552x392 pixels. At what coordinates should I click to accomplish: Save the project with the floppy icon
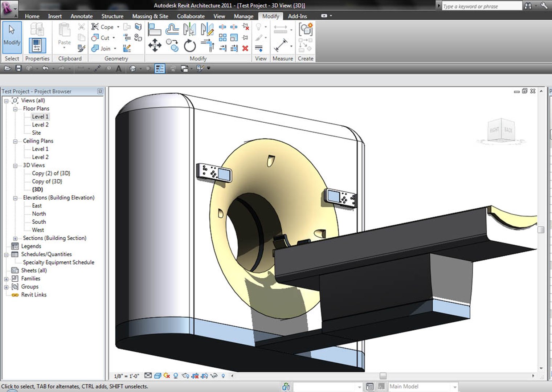point(19,68)
